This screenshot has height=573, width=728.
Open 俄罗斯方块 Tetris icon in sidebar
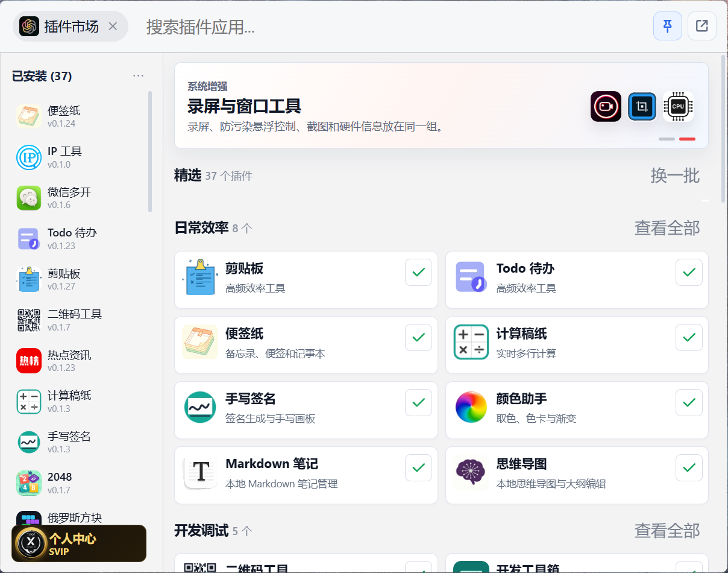coord(28,518)
